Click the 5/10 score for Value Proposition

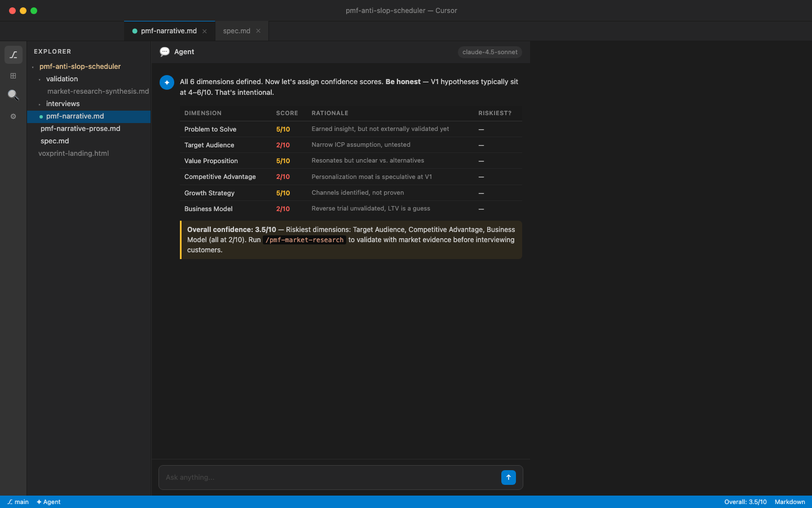tap(283, 161)
